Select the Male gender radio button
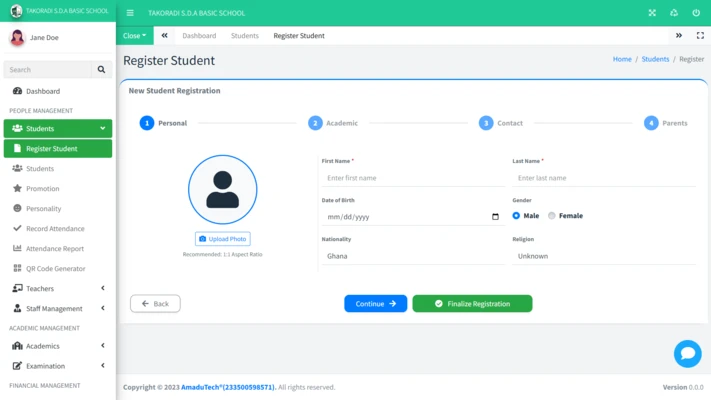Viewport: 711px width, 400px height. 516,215
